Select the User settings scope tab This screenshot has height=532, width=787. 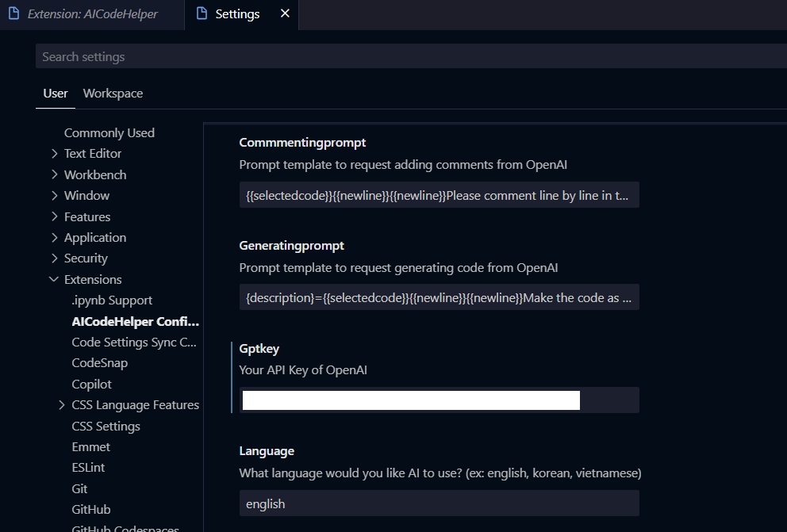pos(56,94)
